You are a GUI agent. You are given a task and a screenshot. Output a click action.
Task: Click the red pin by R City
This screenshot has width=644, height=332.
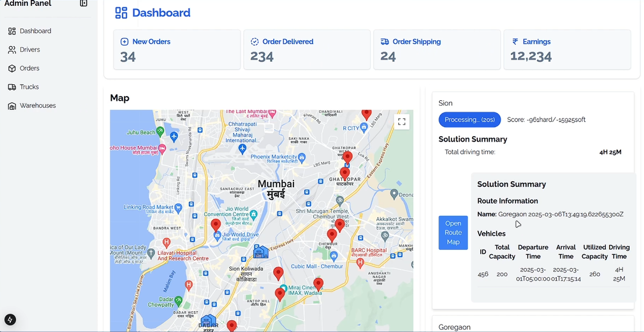367,114
